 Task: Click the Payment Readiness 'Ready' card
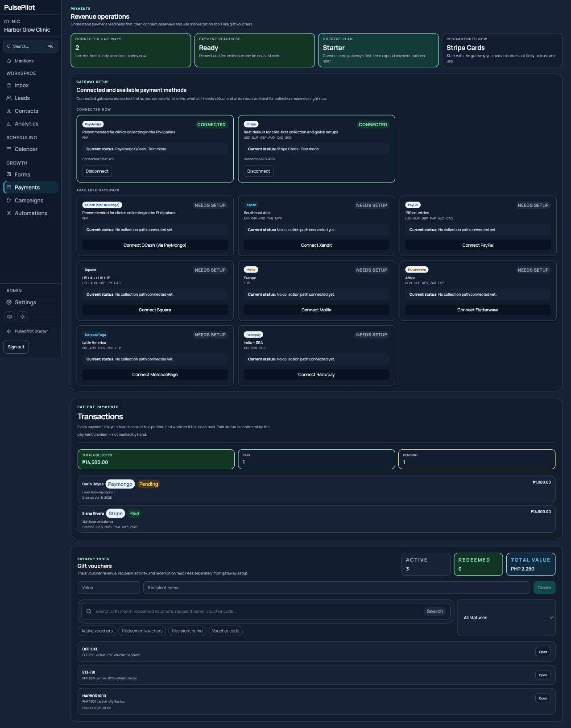point(254,50)
